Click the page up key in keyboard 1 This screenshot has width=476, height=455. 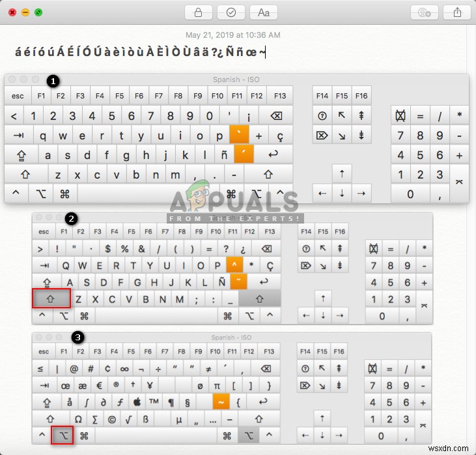pos(361,115)
